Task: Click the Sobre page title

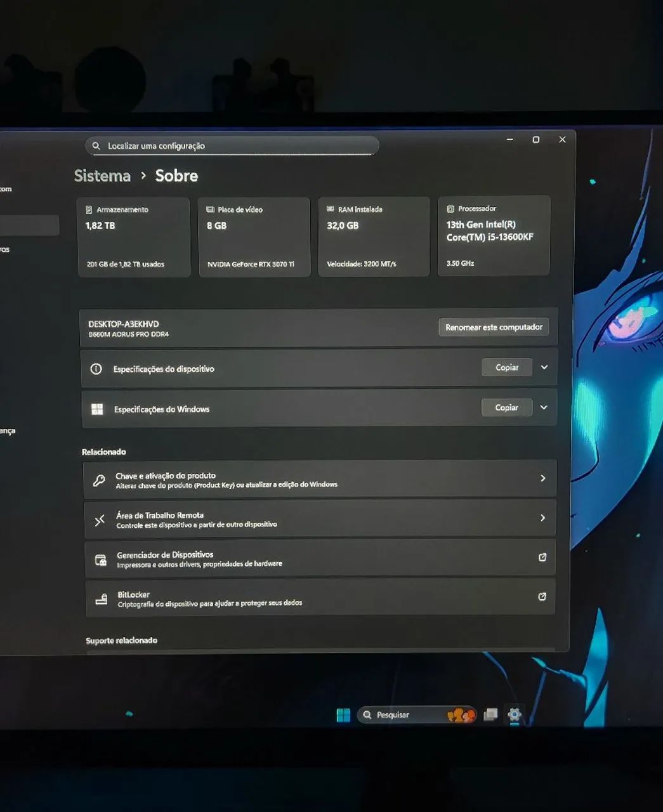Action: click(x=176, y=176)
